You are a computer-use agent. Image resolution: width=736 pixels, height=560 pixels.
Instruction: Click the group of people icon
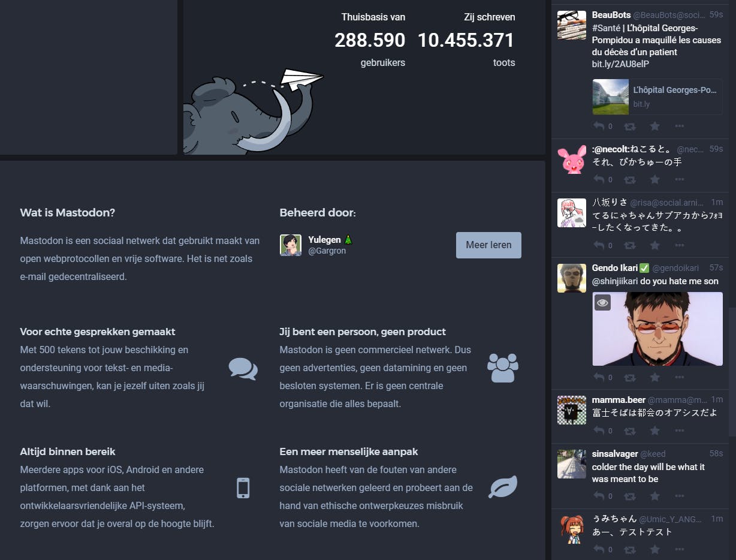503,368
